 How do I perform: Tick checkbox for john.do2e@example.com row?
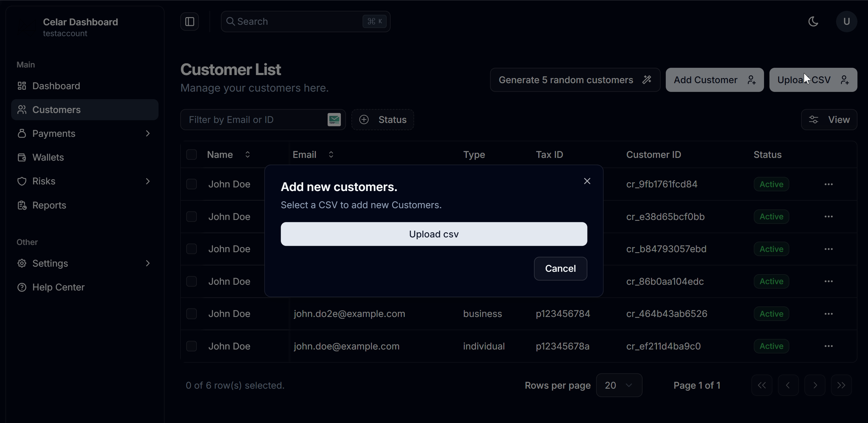(191, 314)
